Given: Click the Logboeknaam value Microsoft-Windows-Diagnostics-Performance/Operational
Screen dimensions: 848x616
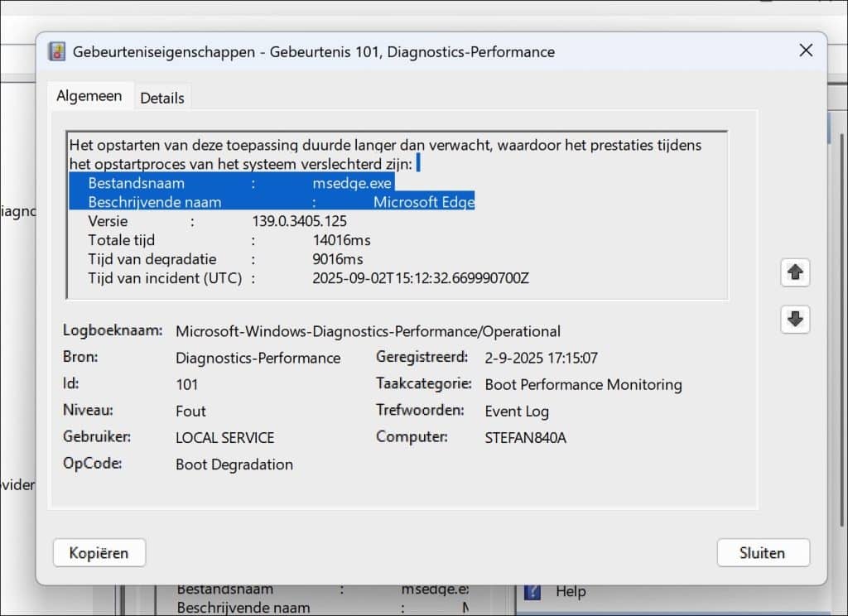Looking at the screenshot, I should 368,331.
